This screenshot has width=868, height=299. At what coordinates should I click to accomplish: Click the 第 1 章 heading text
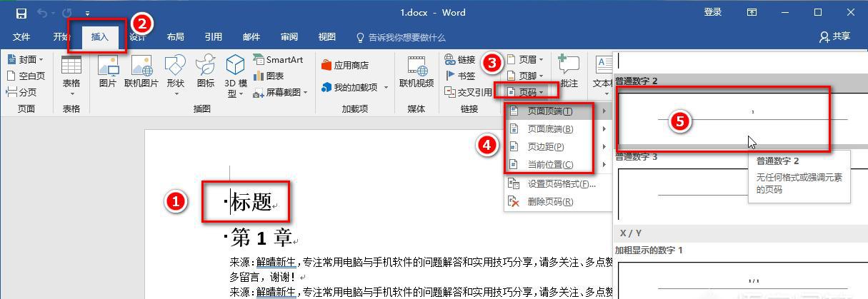tap(261, 238)
